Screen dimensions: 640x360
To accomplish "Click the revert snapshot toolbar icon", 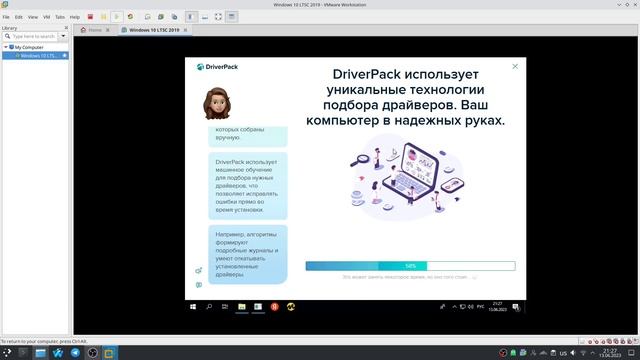I will (x=161, y=17).
